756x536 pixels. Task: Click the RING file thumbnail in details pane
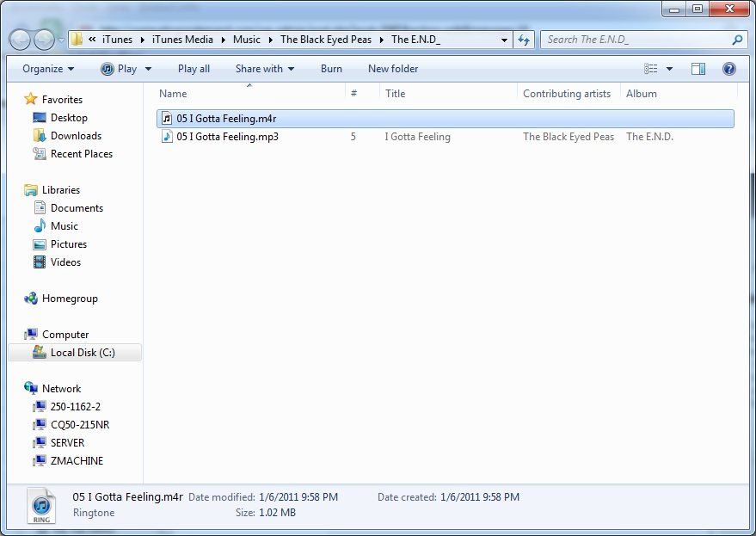pos(41,506)
